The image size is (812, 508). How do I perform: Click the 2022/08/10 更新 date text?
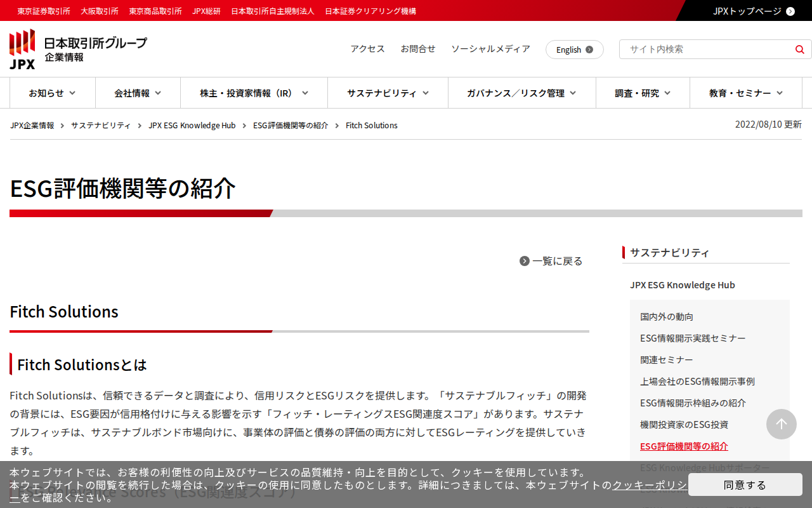tap(768, 124)
